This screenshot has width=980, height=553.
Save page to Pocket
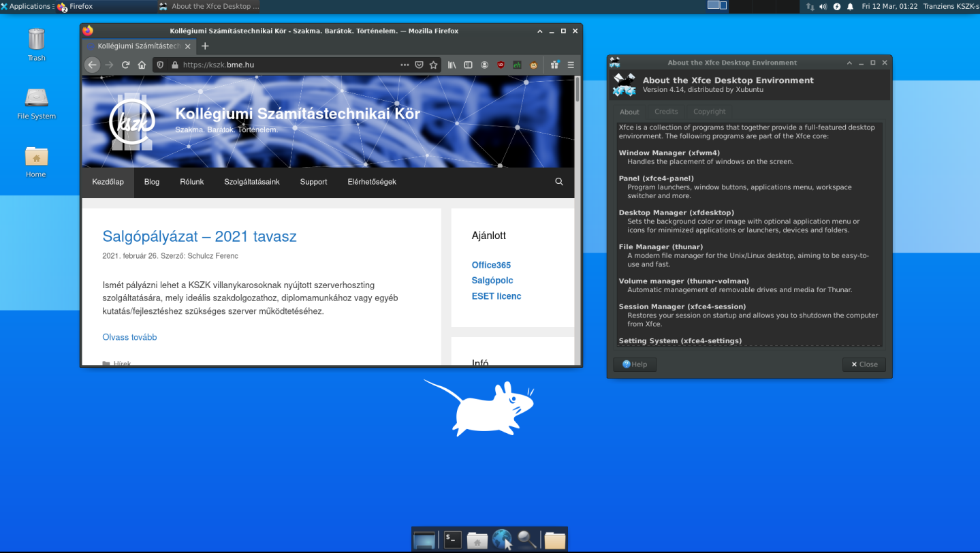[420, 65]
